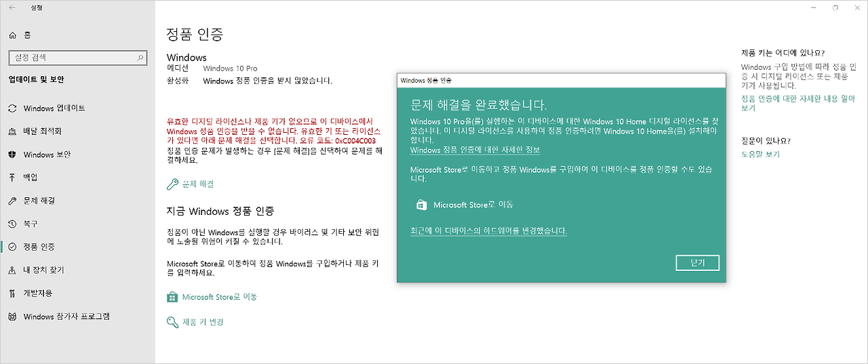Click the 정품 인증 page heading
868x364 pixels.
195,34
